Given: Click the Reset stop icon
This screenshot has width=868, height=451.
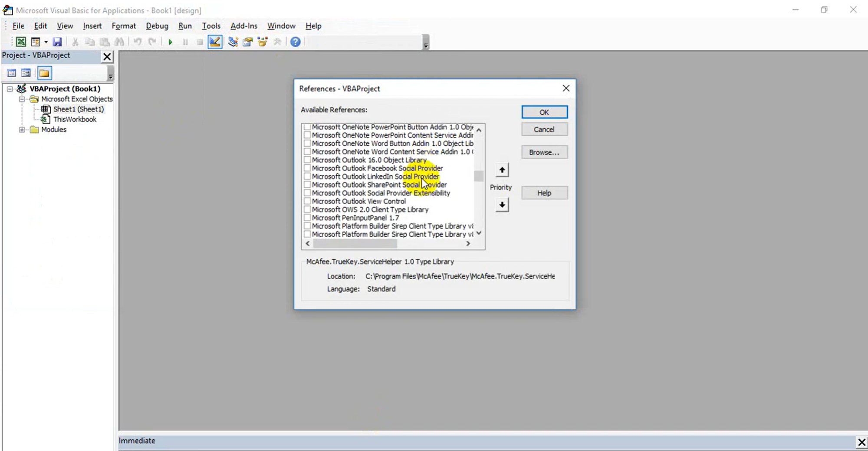Looking at the screenshot, I should point(200,42).
